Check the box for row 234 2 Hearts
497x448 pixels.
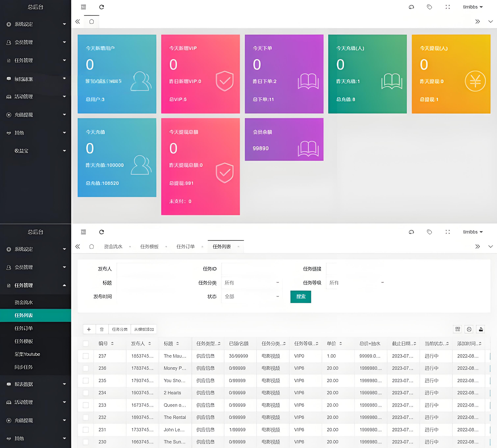tap(86, 393)
